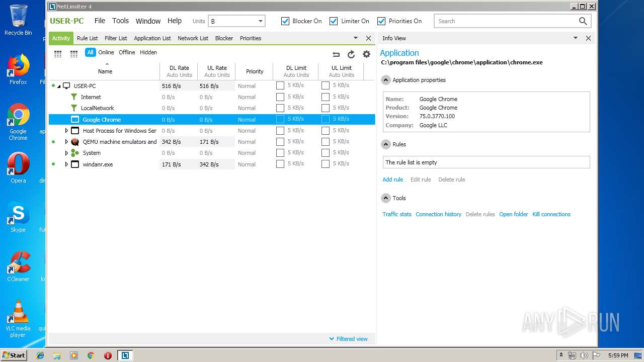Toggle Blocker On checkbox
The image size is (644, 362).
[285, 21]
